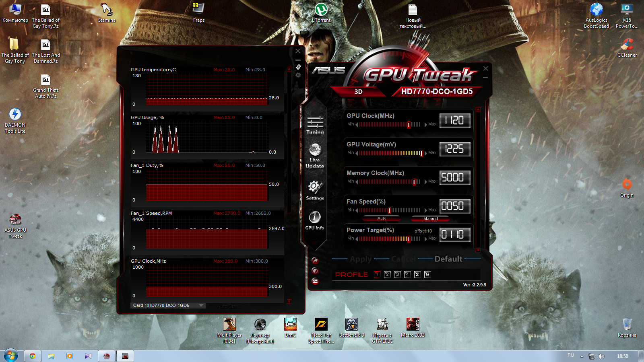Click the top round red button below GPU Info

(x=315, y=261)
